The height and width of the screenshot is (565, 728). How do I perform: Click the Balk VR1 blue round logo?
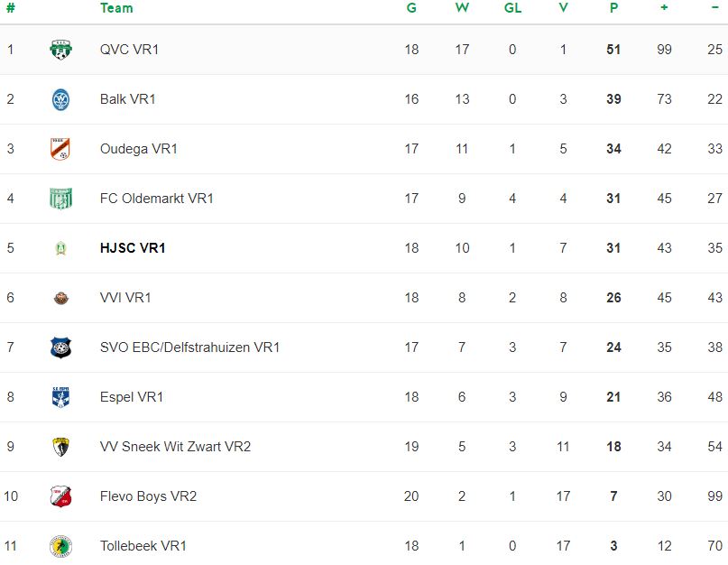(x=60, y=99)
